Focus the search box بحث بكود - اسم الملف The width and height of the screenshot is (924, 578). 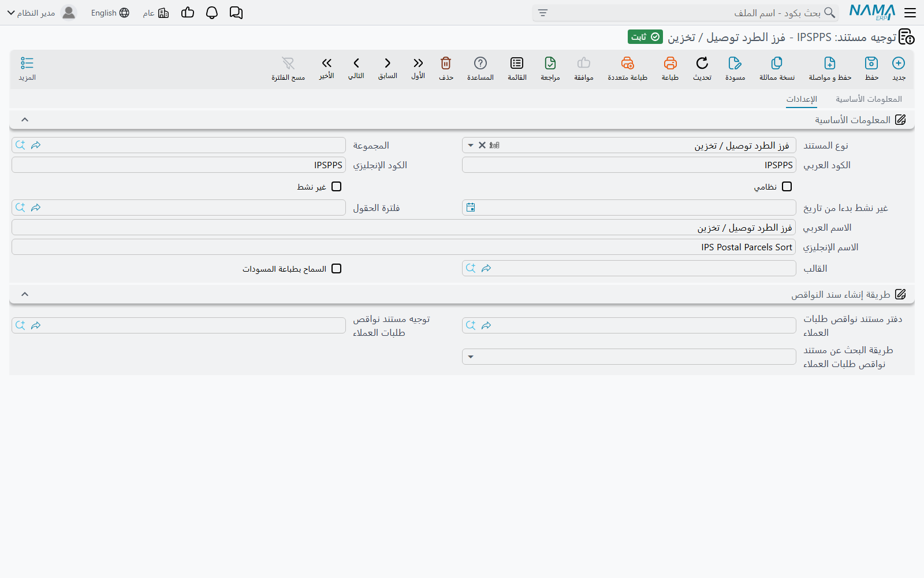pos(685,13)
